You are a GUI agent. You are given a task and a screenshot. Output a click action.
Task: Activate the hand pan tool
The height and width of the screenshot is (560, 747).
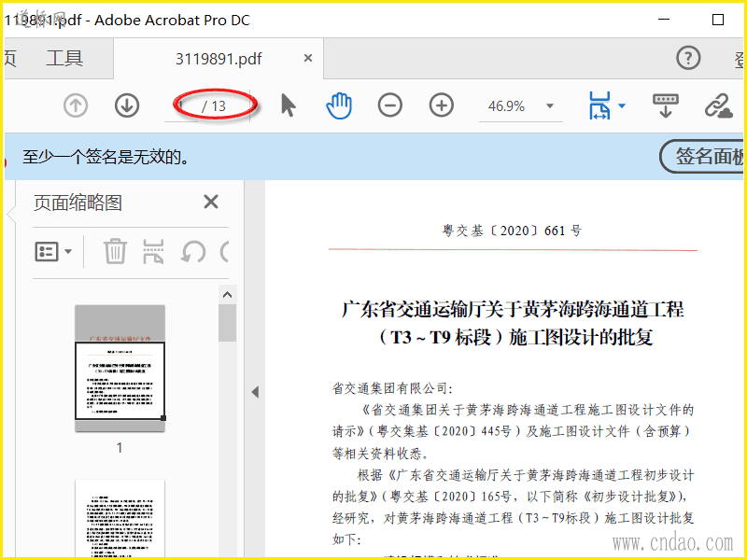point(339,105)
